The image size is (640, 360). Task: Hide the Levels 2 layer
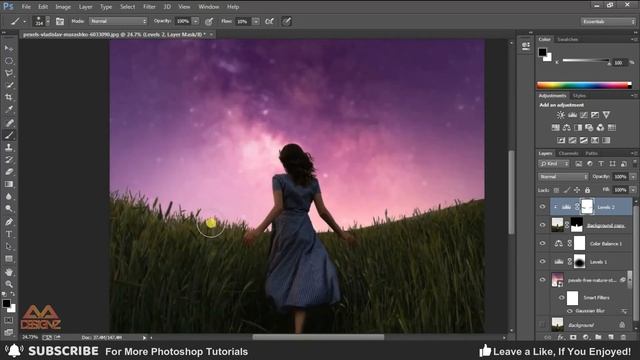click(542, 207)
